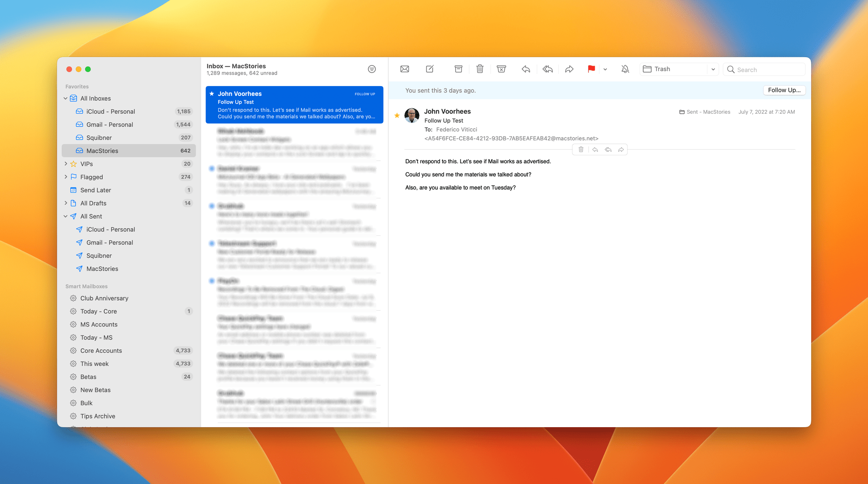The image size is (868, 484).
Task: Click the FOLLOW UP tag on message
Action: pos(365,94)
